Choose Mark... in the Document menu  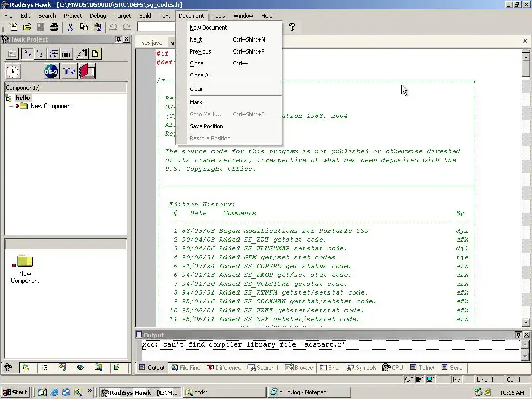pos(229,102)
